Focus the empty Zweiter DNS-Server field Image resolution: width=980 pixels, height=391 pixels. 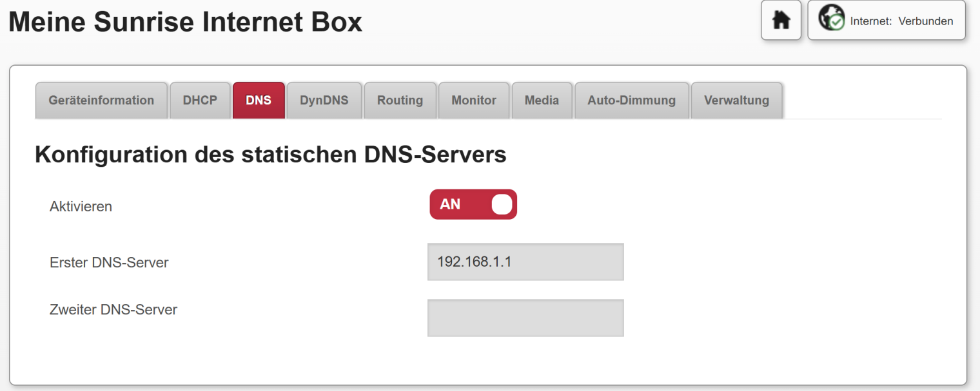pos(525,318)
